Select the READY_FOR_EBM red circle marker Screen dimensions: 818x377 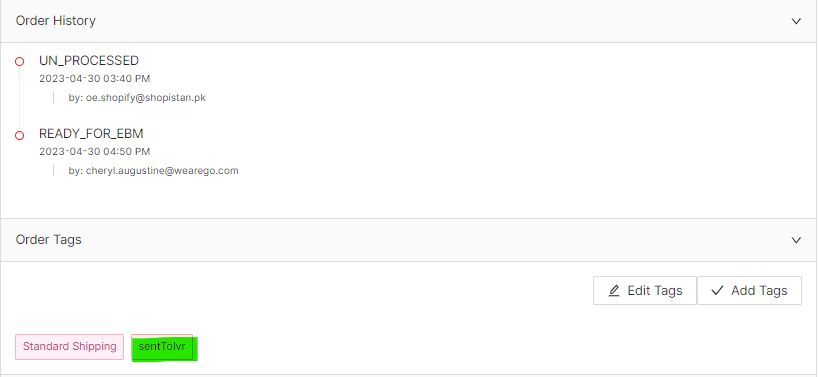click(19, 136)
